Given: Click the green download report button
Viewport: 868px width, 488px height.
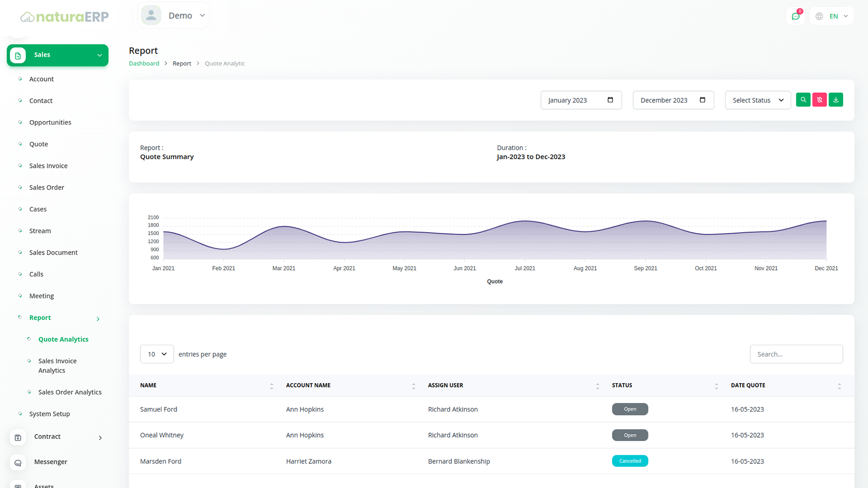Looking at the screenshot, I should [836, 100].
